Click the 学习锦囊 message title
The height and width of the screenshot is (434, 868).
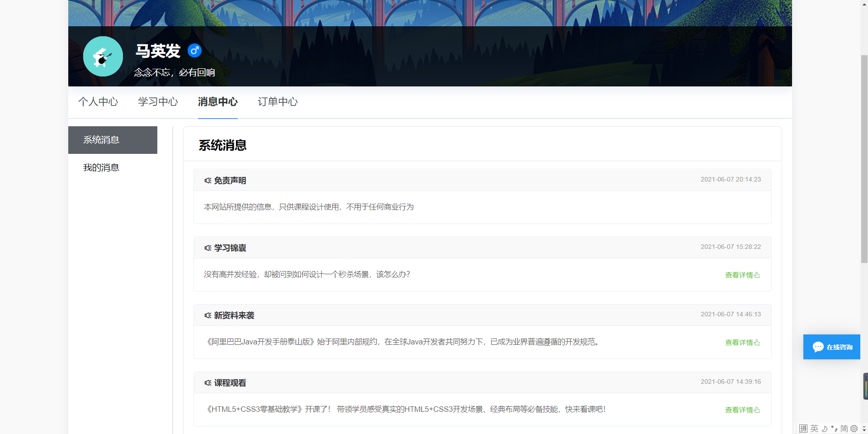click(x=230, y=248)
